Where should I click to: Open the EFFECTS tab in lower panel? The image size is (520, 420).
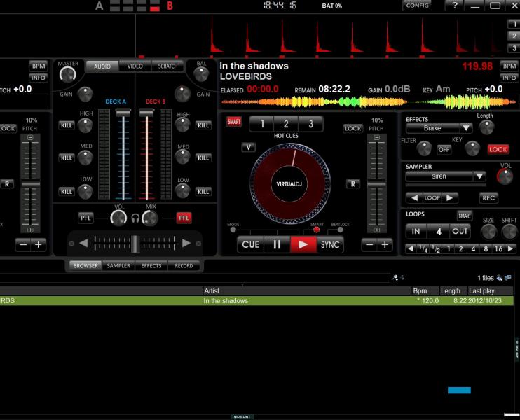[151, 266]
